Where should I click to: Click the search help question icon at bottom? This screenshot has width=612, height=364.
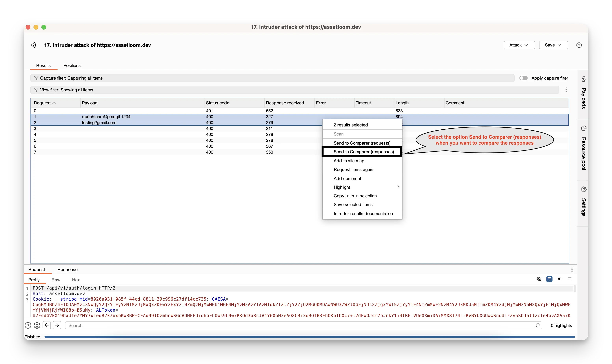(28, 325)
